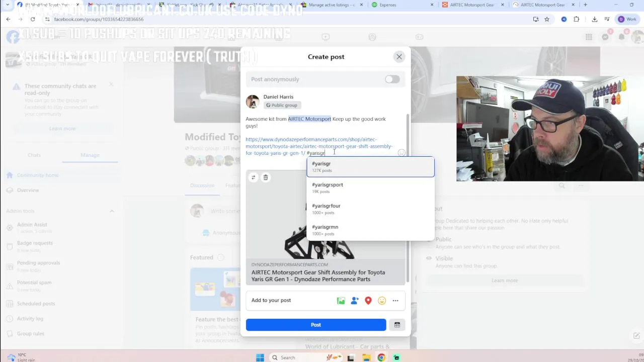Bookmark this page with the star icon

pyautogui.click(x=547, y=19)
